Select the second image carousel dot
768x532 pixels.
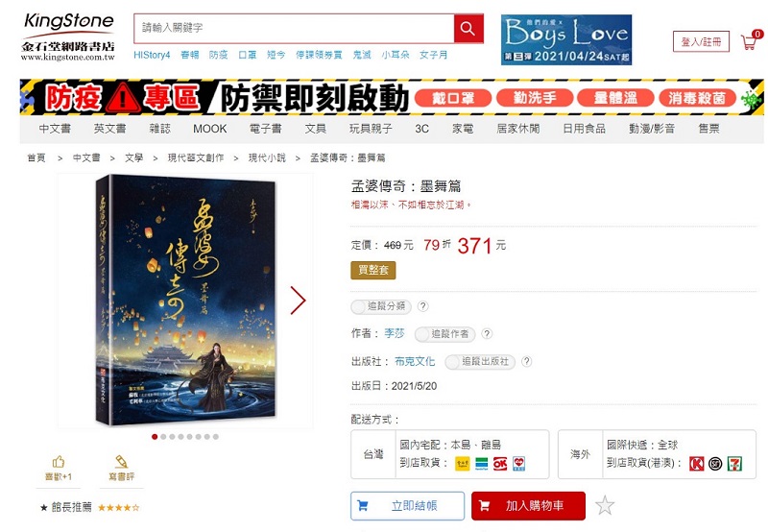163,437
